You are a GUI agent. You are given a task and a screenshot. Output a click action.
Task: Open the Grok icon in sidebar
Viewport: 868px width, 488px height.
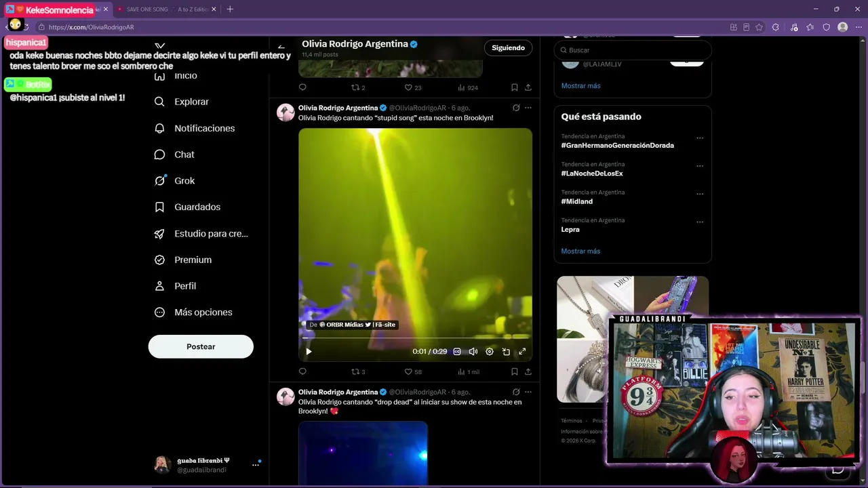point(159,181)
